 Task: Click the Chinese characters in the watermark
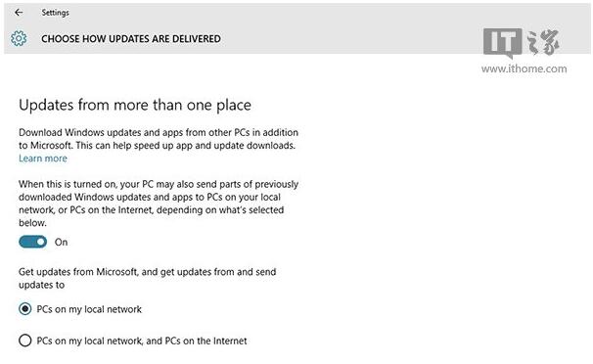543,42
